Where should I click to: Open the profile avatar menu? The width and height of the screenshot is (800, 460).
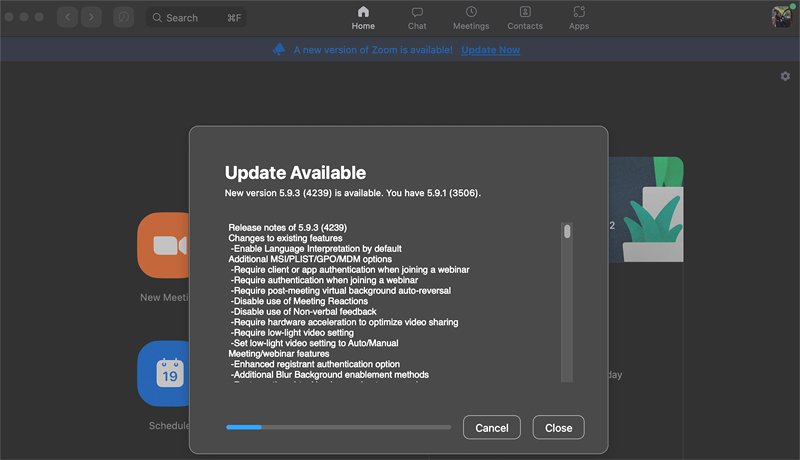click(781, 17)
